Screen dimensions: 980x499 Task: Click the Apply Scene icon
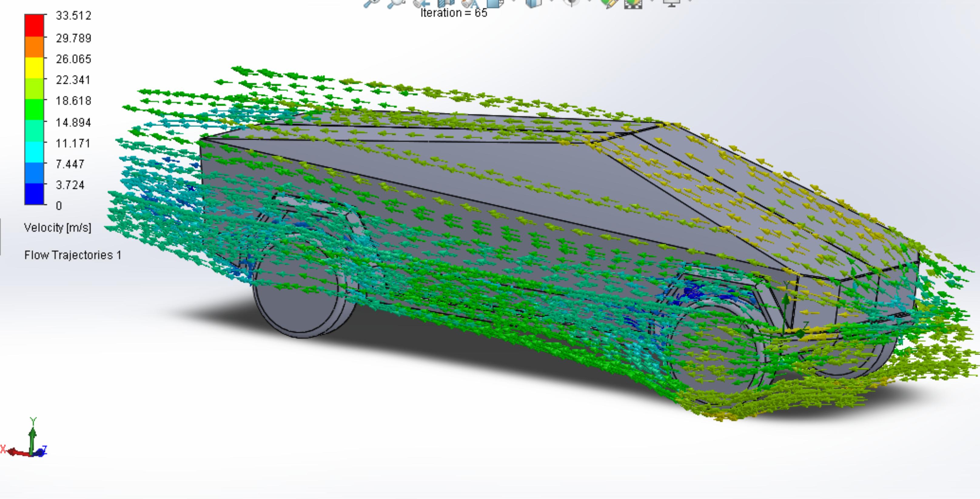633,4
